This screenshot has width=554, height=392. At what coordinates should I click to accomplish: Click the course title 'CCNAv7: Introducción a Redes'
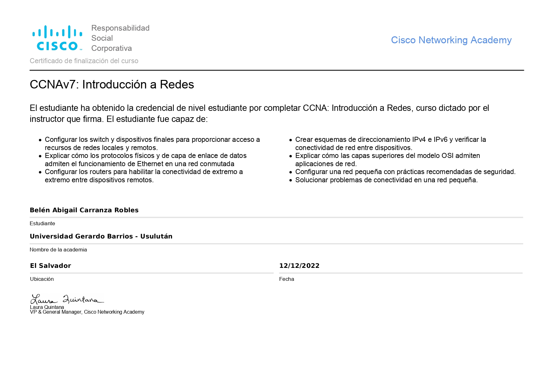(111, 84)
